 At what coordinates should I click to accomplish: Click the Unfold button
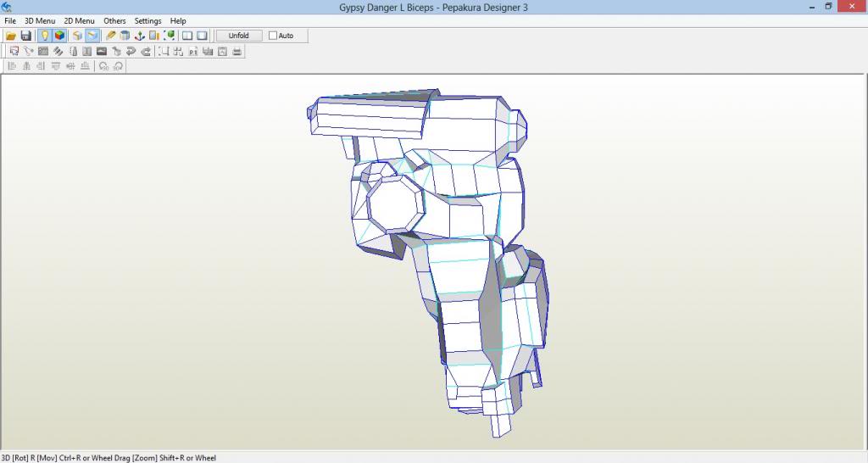(238, 36)
